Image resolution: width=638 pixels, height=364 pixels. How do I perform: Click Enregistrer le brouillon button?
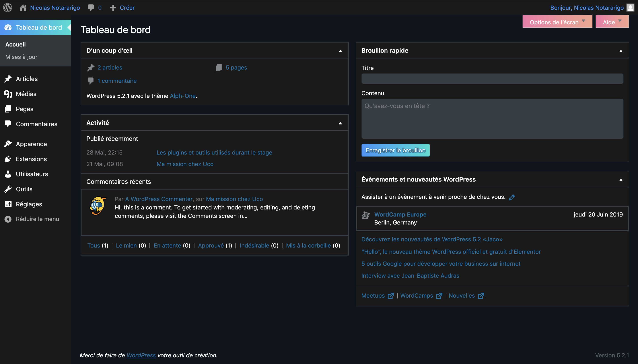pos(395,150)
